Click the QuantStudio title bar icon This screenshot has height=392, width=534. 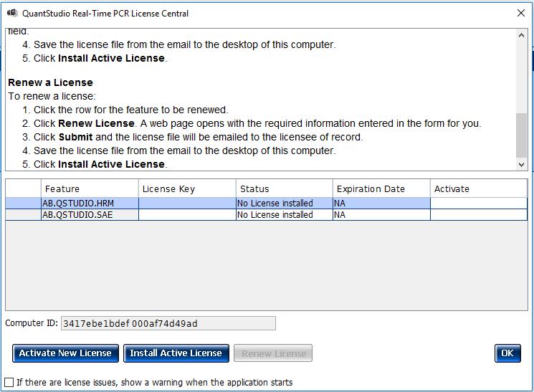(x=12, y=13)
